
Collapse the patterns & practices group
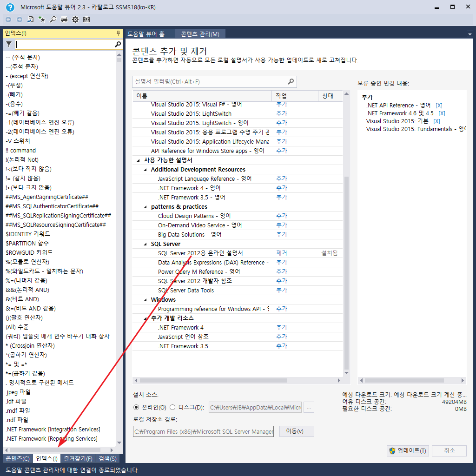145,207
